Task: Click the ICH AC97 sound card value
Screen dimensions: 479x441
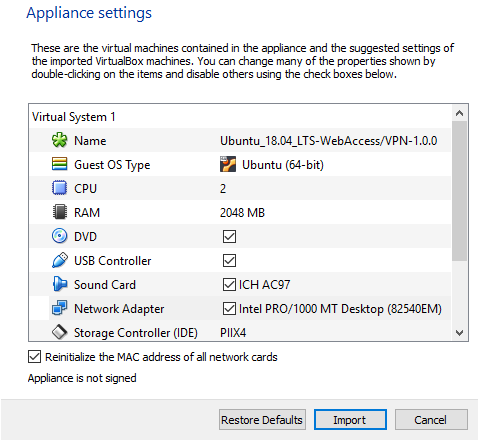Action: click(265, 285)
